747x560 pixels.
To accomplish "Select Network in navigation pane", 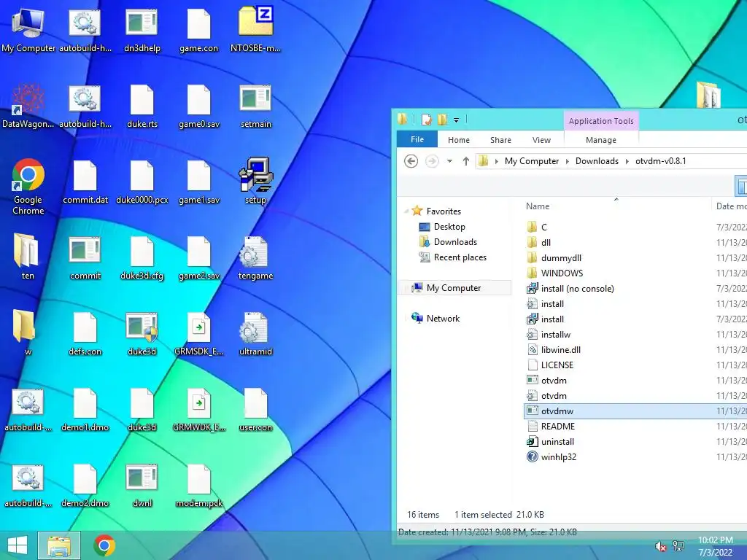I will click(436, 318).
